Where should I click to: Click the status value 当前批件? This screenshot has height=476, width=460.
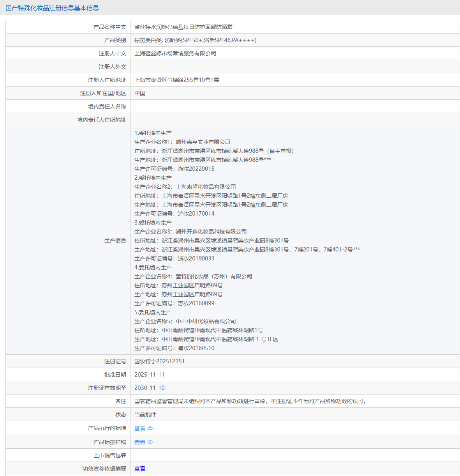(x=145, y=414)
